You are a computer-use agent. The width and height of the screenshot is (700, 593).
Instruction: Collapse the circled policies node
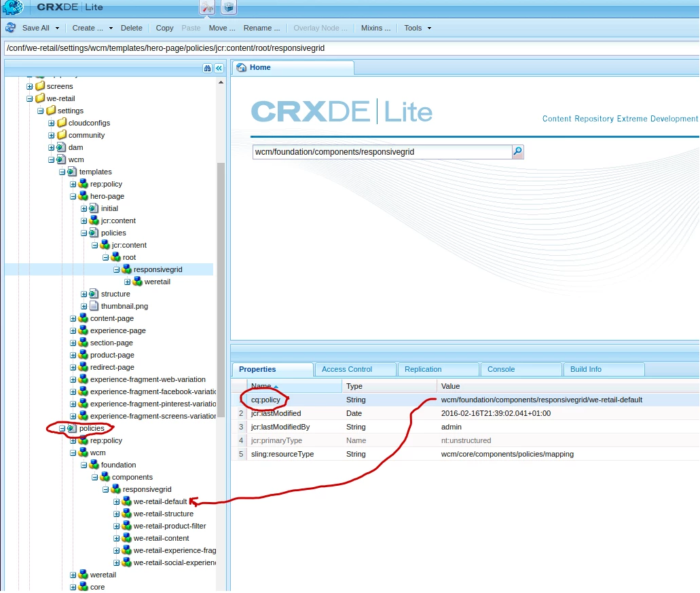coord(62,428)
